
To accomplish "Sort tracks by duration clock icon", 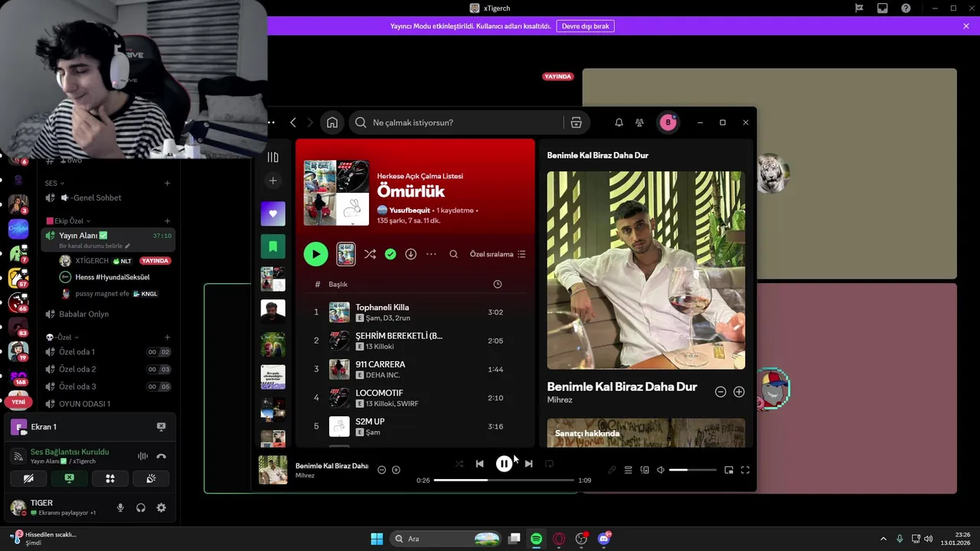I will click(498, 284).
